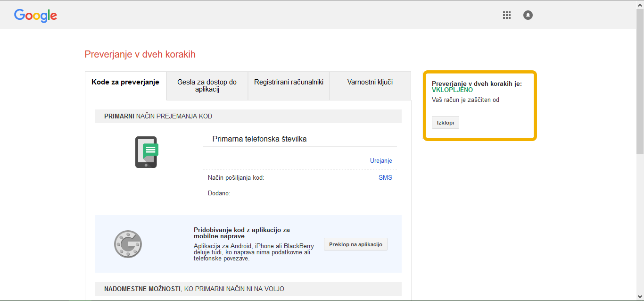Open the Varnostni ključi tab
Viewport: 644px width, 301px height.
pos(370,85)
